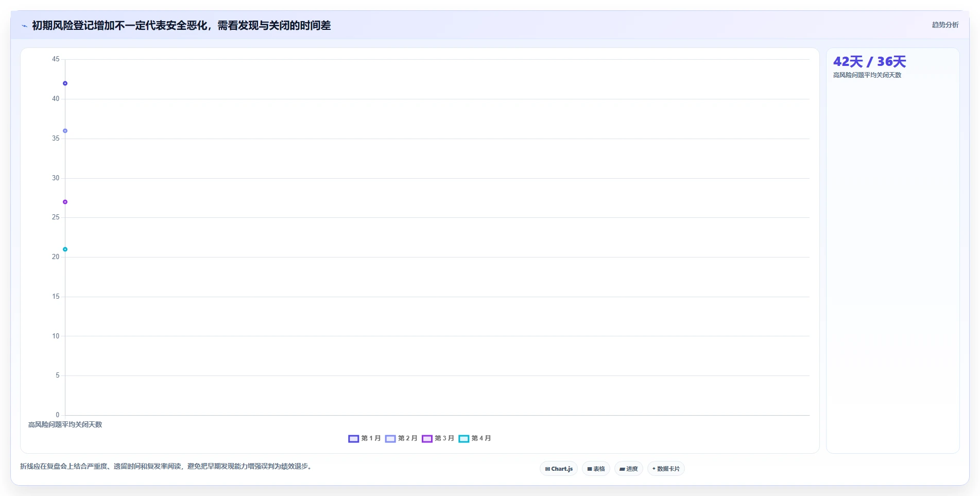Image resolution: width=980 pixels, height=496 pixels.
Task: Toggle the 第 1 月 legend swatch
Action: [353, 439]
